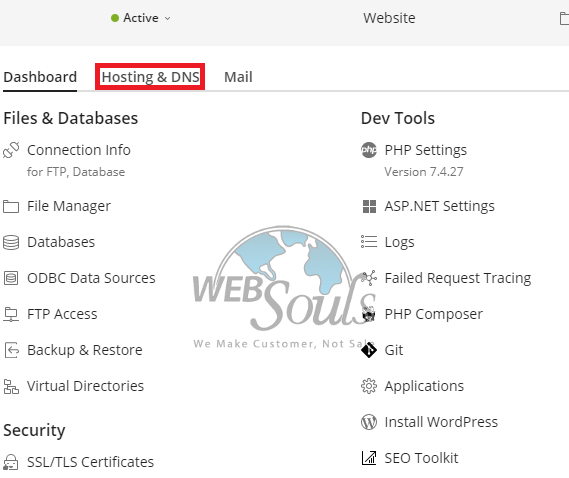569x478 pixels.
Task: Click the Git diamond icon
Action: point(369,350)
